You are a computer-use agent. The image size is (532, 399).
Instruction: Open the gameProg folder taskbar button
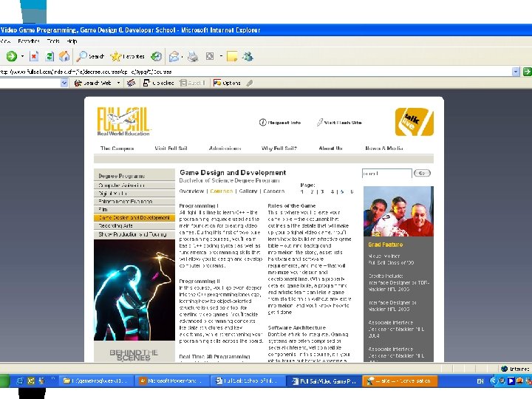96,381
